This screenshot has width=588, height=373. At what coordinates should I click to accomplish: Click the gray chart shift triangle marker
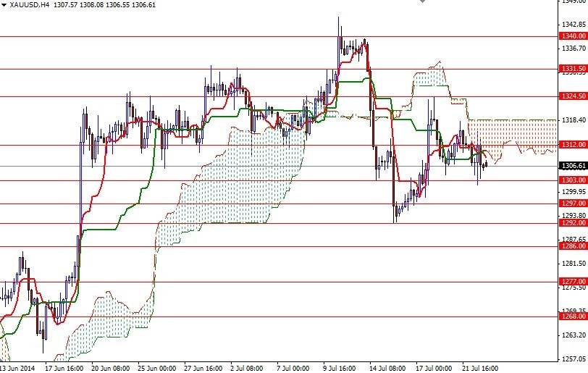(x=423, y=2)
